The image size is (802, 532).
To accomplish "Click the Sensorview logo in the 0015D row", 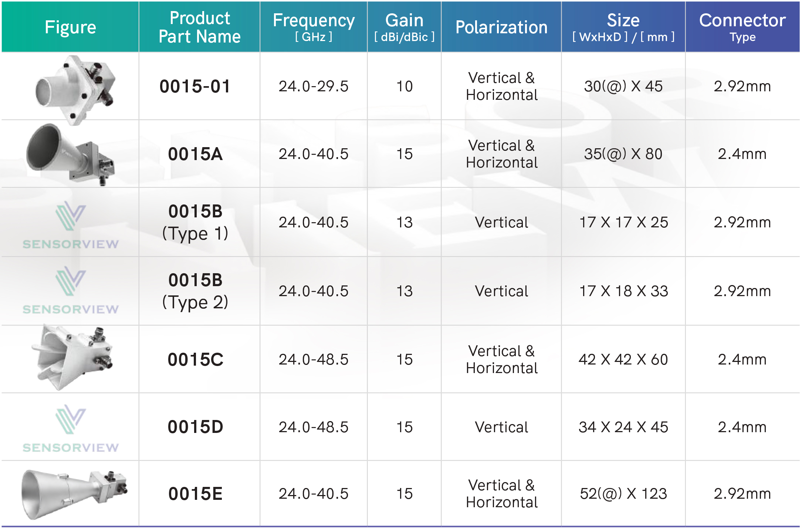I will point(71,428).
